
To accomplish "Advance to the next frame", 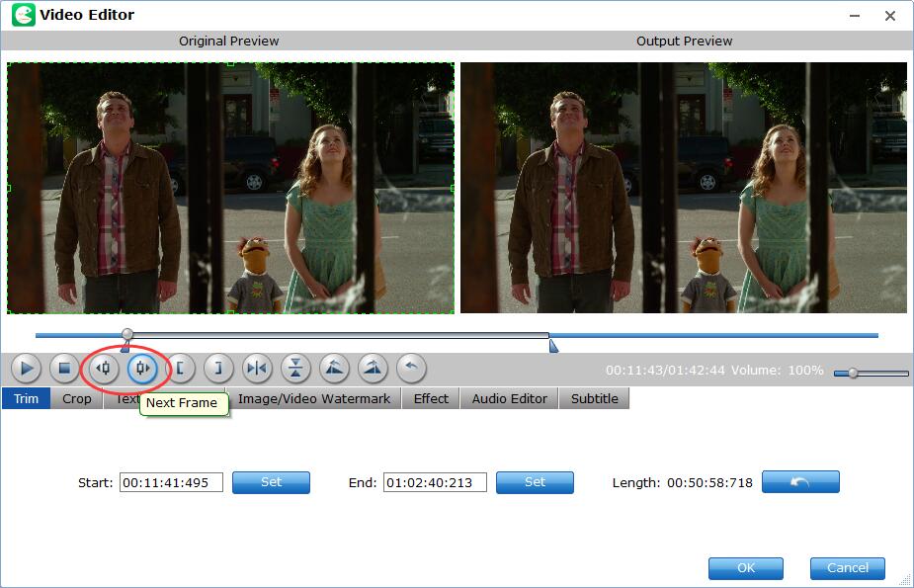I will (x=141, y=369).
